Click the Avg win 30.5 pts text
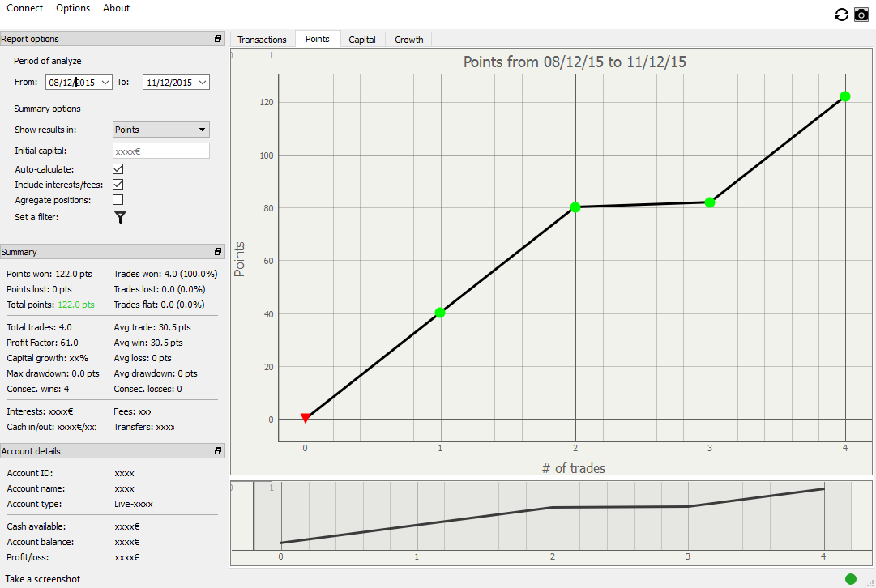The image size is (876, 588). click(148, 343)
